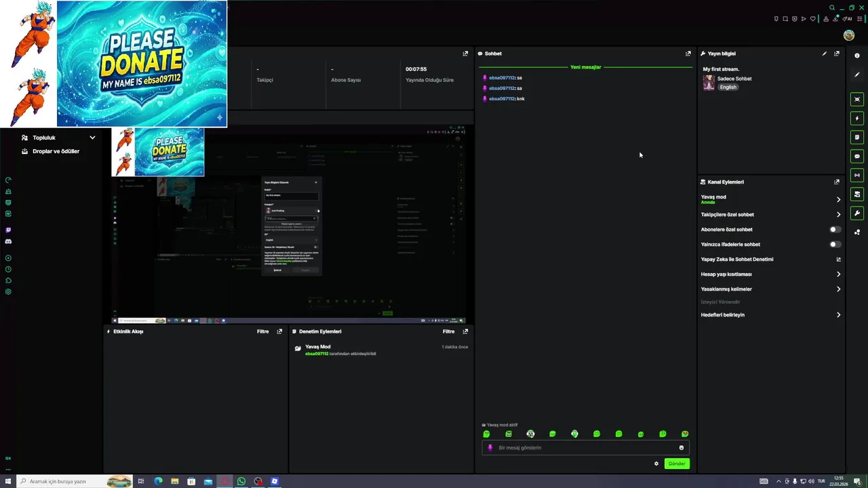Screen dimensions: 868x488
Task: Open WhatsApp from the taskbar
Action: 241,481
